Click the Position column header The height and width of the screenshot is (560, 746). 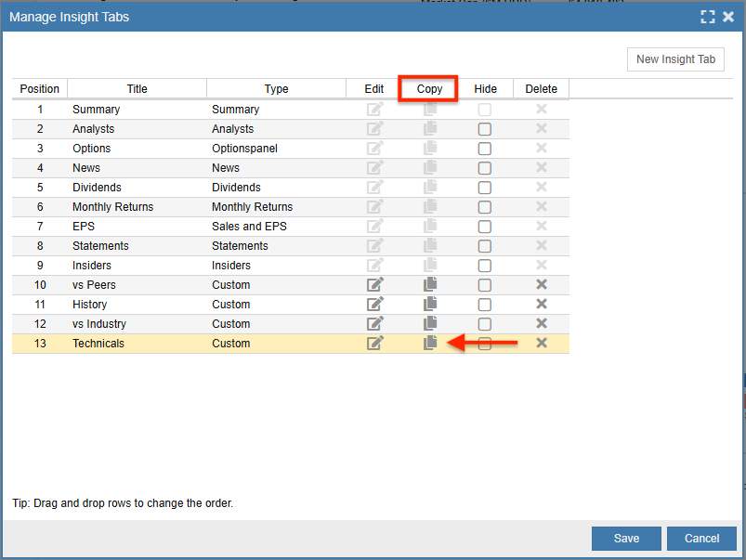(x=40, y=89)
